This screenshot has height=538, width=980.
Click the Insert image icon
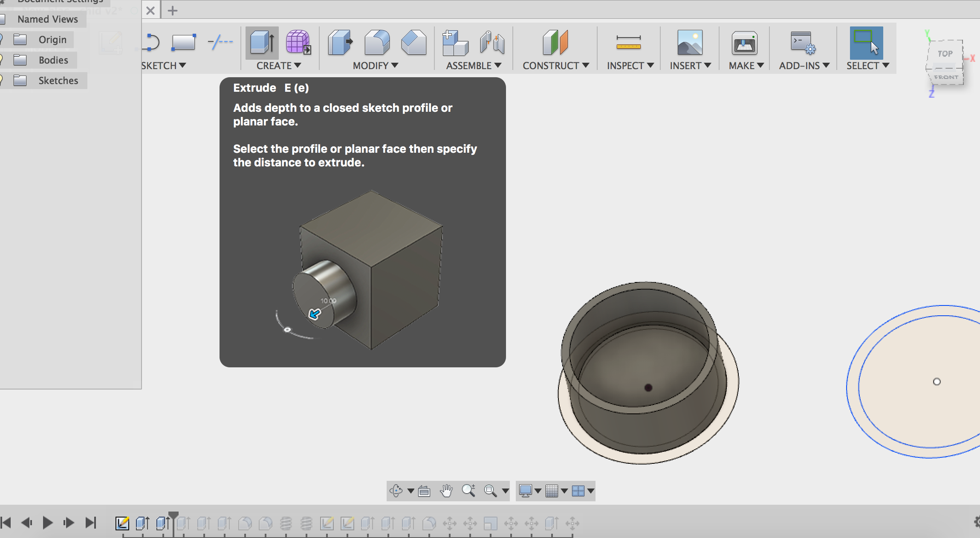point(690,42)
